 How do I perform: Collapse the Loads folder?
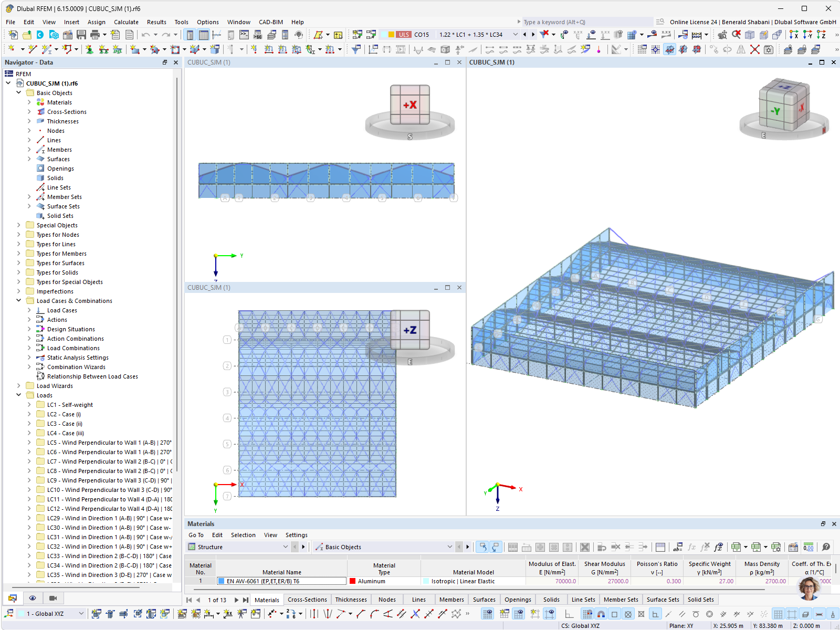pos(19,395)
